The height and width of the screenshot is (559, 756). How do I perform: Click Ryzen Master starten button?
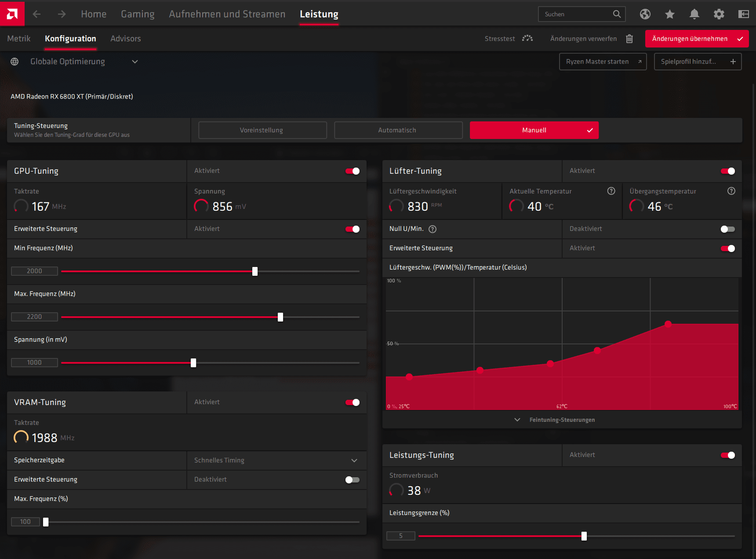click(603, 62)
